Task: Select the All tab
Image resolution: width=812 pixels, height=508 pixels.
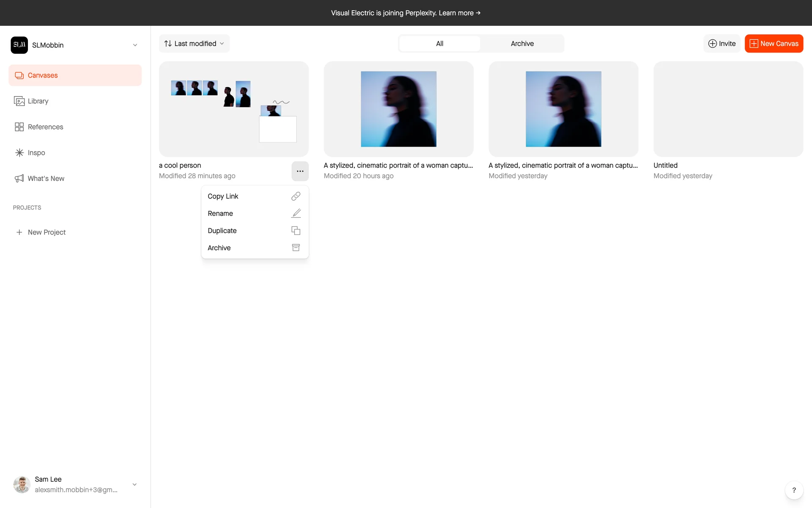Action: click(439, 44)
